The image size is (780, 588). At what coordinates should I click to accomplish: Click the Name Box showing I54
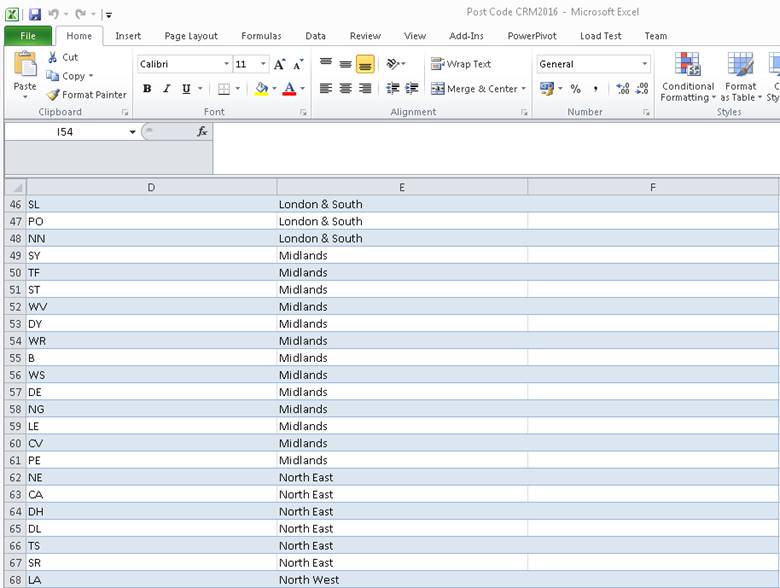(x=65, y=132)
